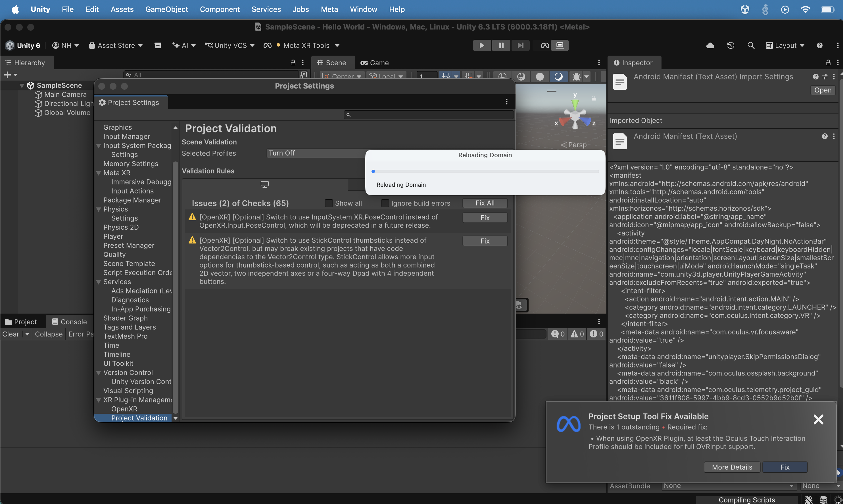Toggle the Inspector panel lock icon

828,62
